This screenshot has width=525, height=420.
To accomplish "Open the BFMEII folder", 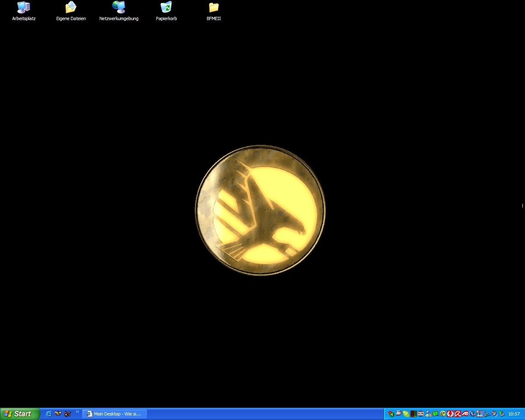I will 214,11.
